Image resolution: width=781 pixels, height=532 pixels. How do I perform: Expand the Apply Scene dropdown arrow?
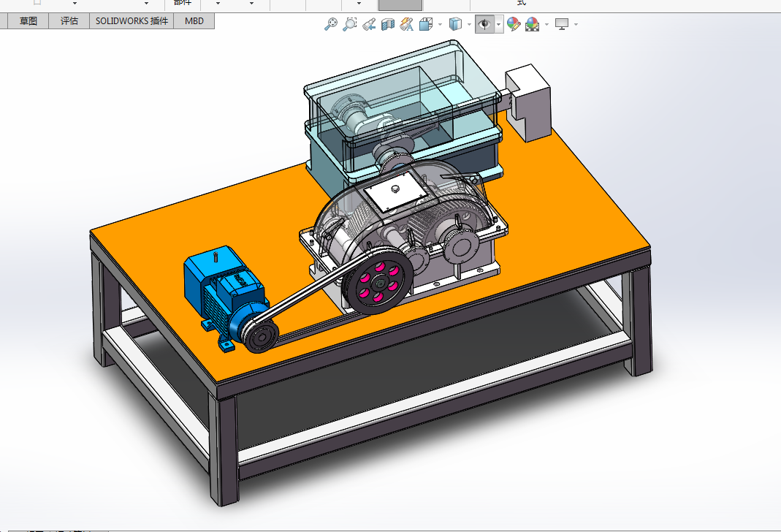[x=547, y=24]
